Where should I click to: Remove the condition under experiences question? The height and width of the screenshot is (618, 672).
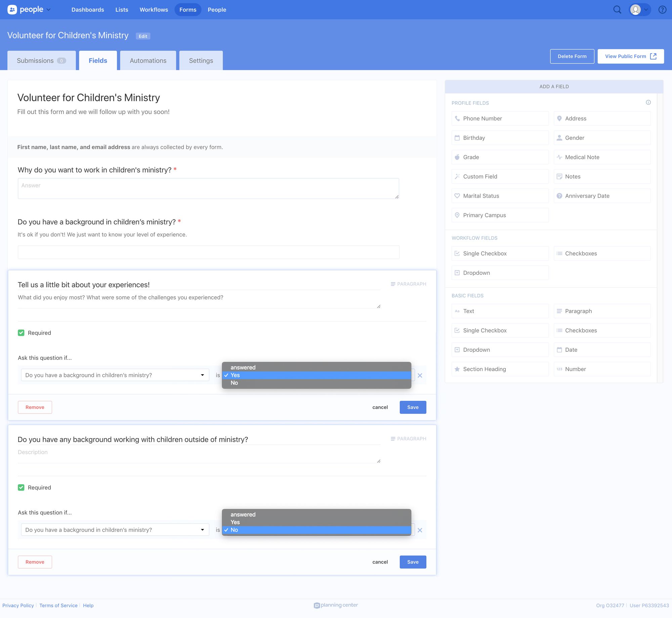click(x=420, y=376)
